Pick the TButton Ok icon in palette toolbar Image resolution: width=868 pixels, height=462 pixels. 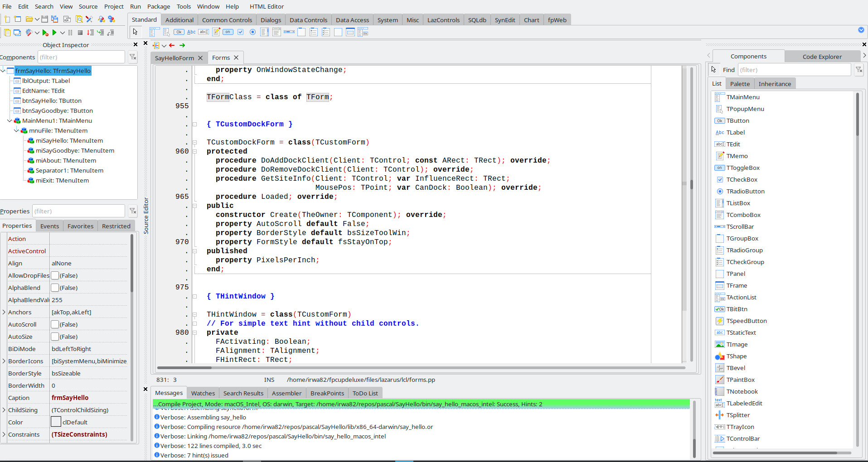point(179,32)
